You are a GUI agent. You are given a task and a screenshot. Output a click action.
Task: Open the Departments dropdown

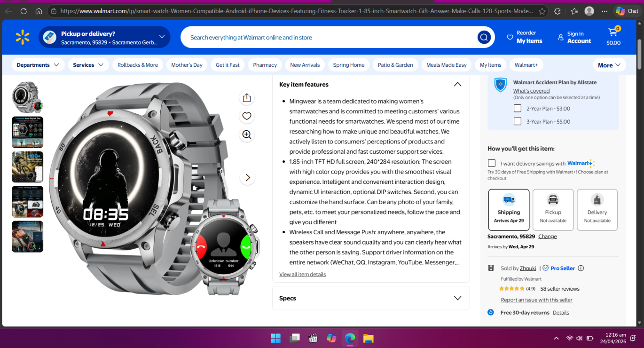click(38, 65)
